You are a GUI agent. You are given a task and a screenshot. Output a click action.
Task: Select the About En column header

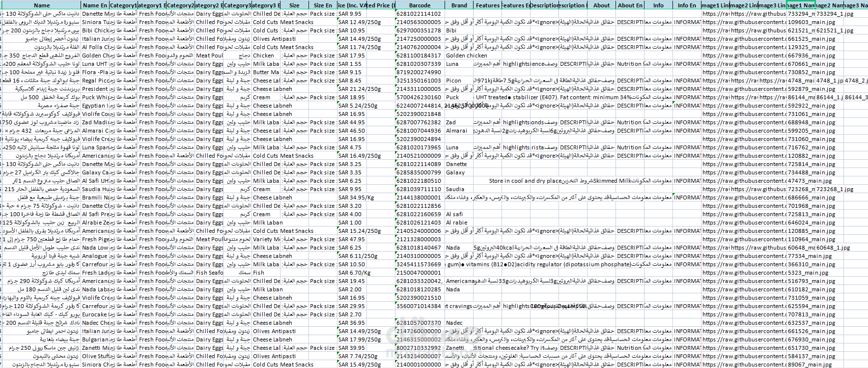click(630, 5)
